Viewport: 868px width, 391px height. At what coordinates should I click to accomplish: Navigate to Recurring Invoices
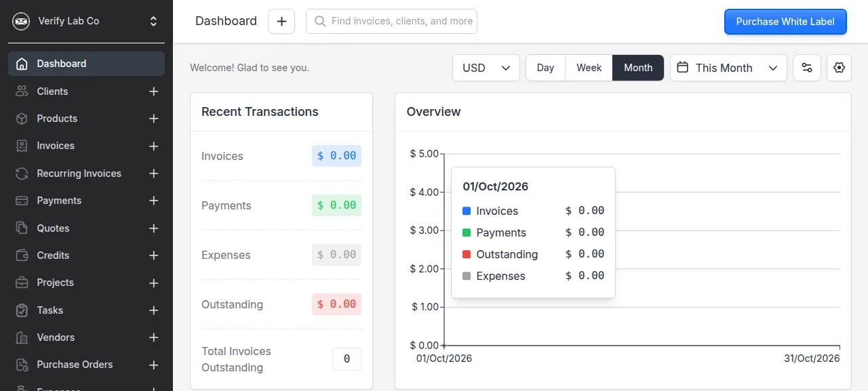(79, 173)
